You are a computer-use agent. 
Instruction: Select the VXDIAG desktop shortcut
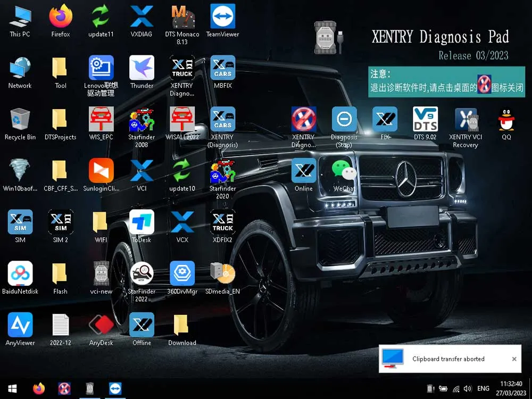[142, 21]
